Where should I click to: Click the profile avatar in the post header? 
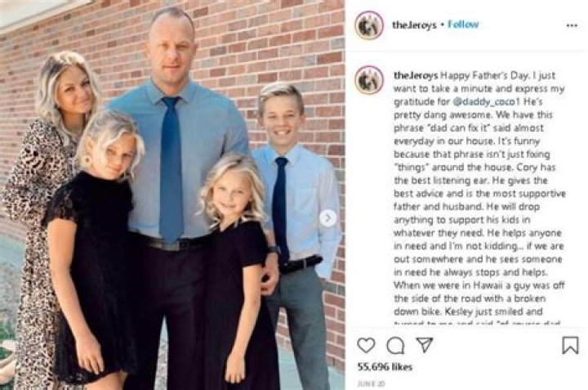369,25
